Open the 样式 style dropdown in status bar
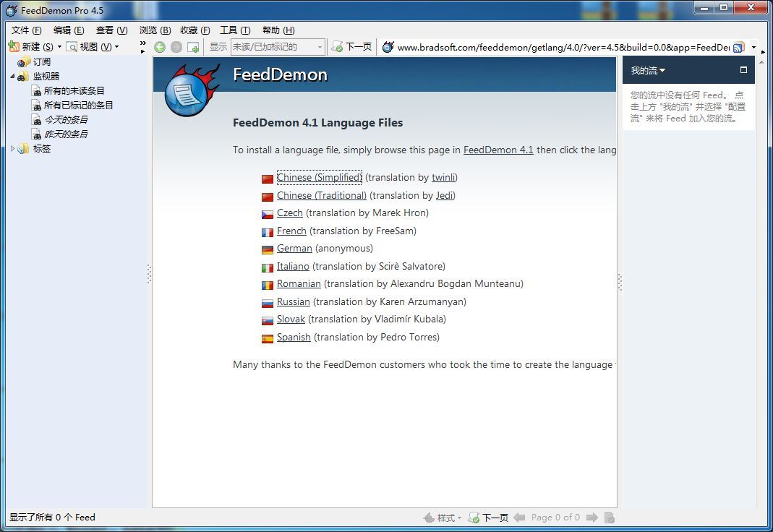773x532 pixels. pyautogui.click(x=443, y=518)
